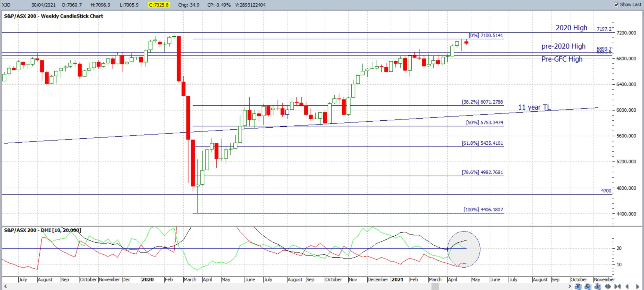Image resolution: width=644 pixels, height=290 pixels.
Task: Click the Nov label on time axis
Action: [353, 280]
